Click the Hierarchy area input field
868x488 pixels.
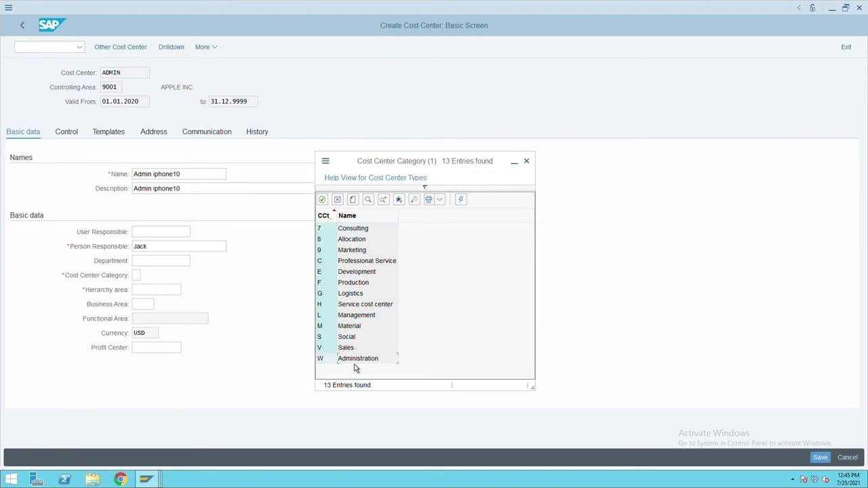[157, 289]
